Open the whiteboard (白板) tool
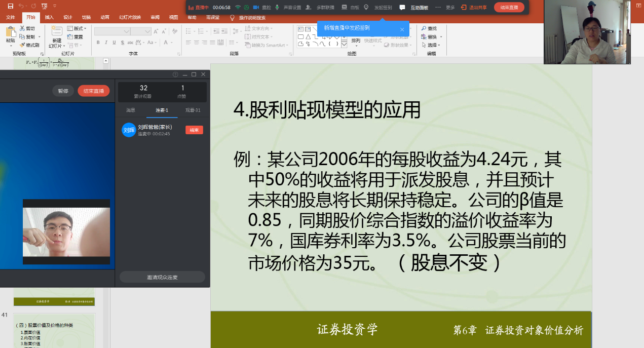 click(345, 8)
